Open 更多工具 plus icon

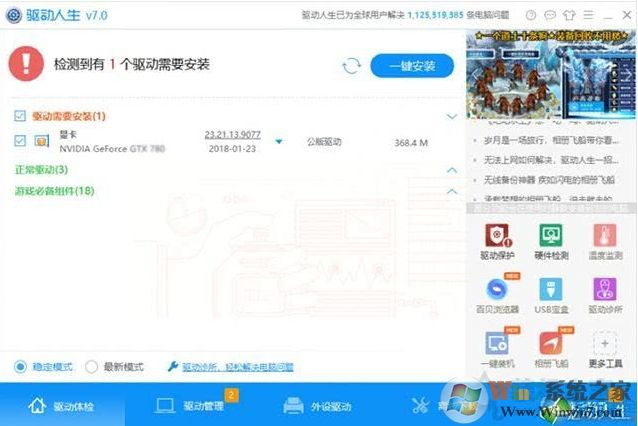tap(605, 343)
